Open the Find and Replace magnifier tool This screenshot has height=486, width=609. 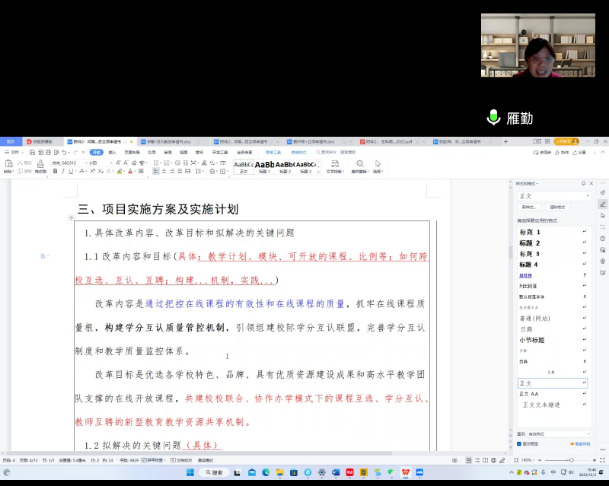(x=361, y=163)
